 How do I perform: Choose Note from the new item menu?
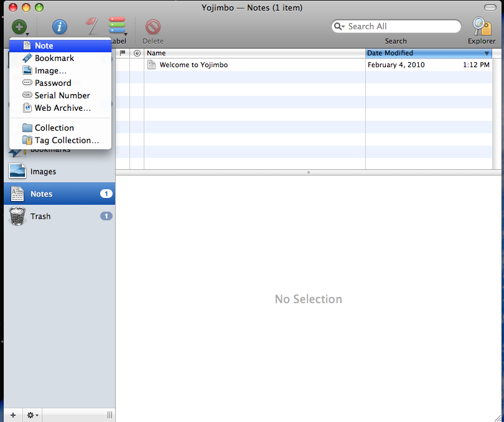coord(60,45)
